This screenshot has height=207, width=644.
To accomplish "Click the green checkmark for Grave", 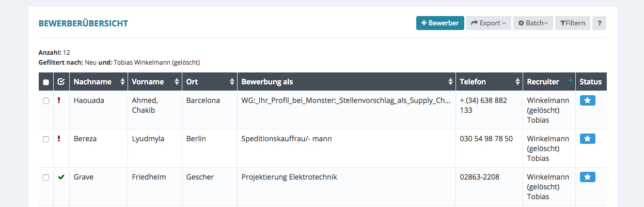I will (61, 177).
